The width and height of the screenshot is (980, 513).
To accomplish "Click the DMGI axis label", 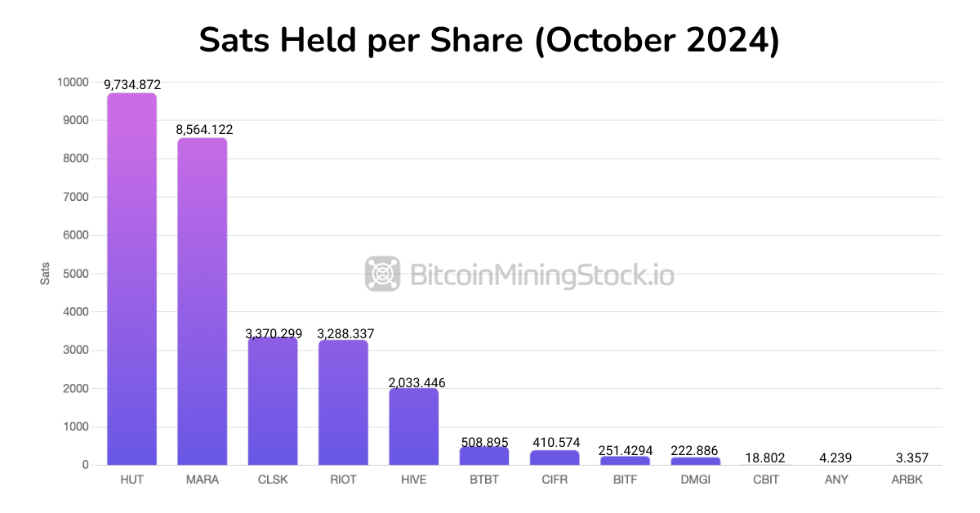I will [696, 480].
